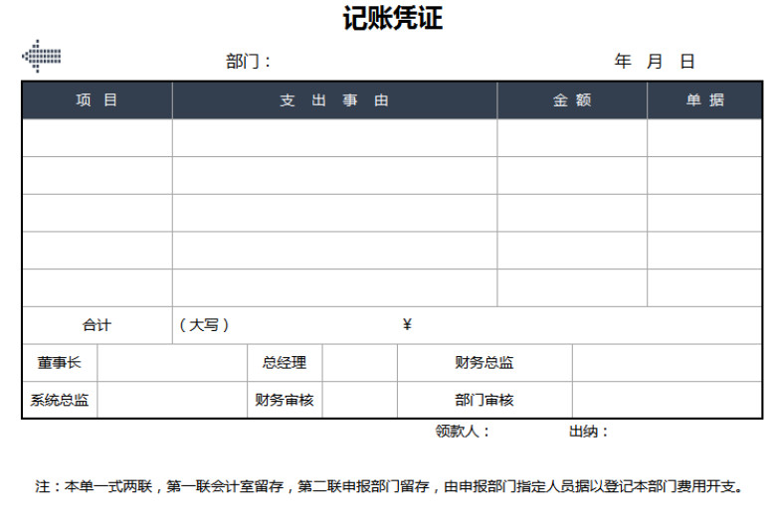Click the ¥ symbol in total row

click(407, 324)
